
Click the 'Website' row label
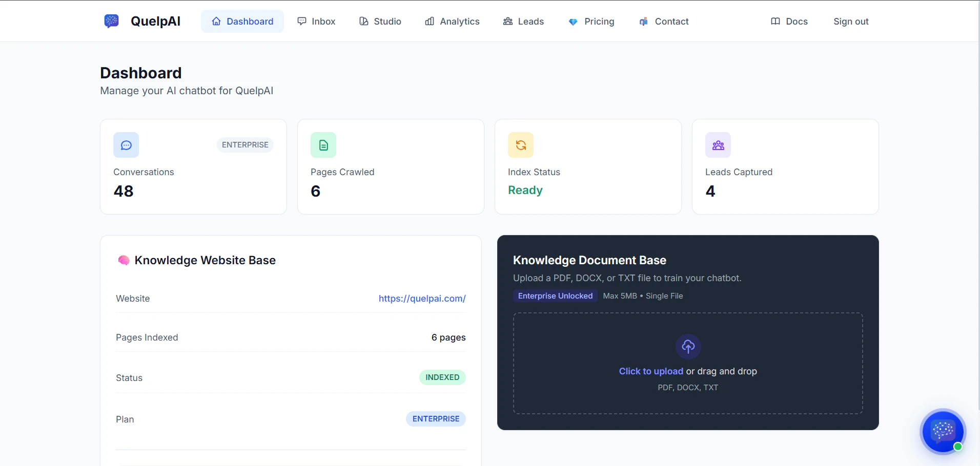click(133, 299)
